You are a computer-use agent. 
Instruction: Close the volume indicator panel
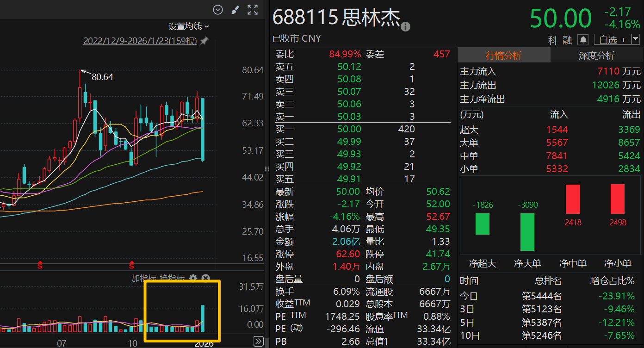click(206, 278)
